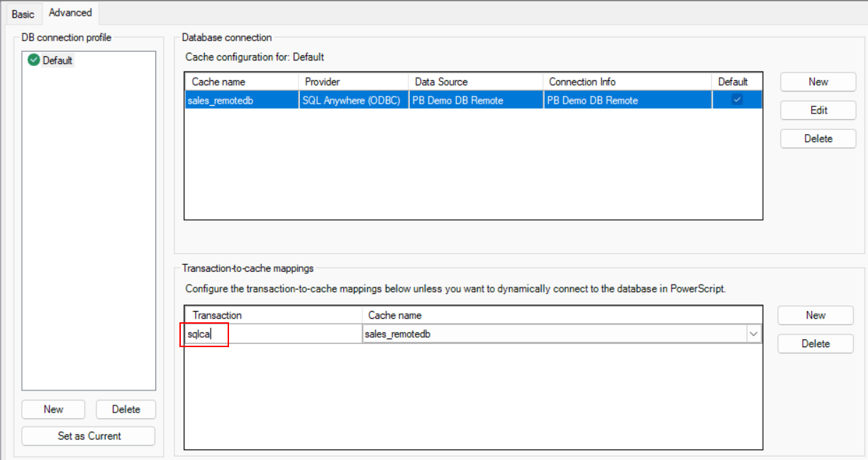868x460 pixels.
Task: Click the Data Source column header
Action: [475, 82]
